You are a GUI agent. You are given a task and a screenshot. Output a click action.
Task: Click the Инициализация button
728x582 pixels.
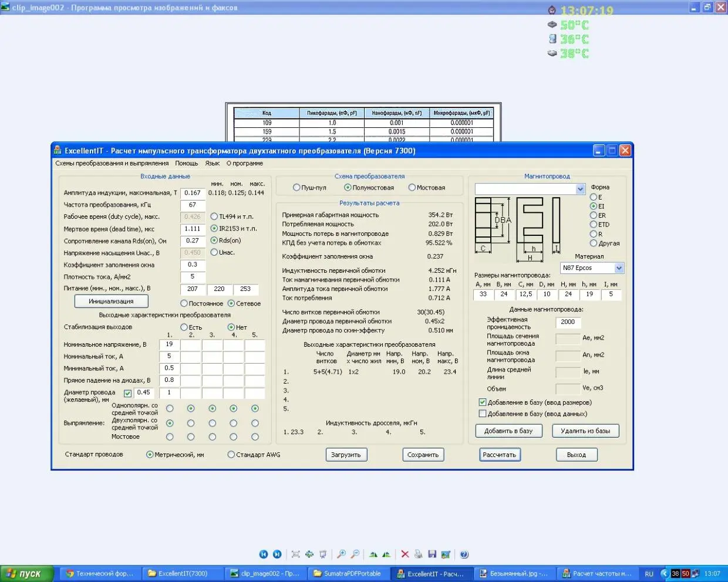(111, 302)
